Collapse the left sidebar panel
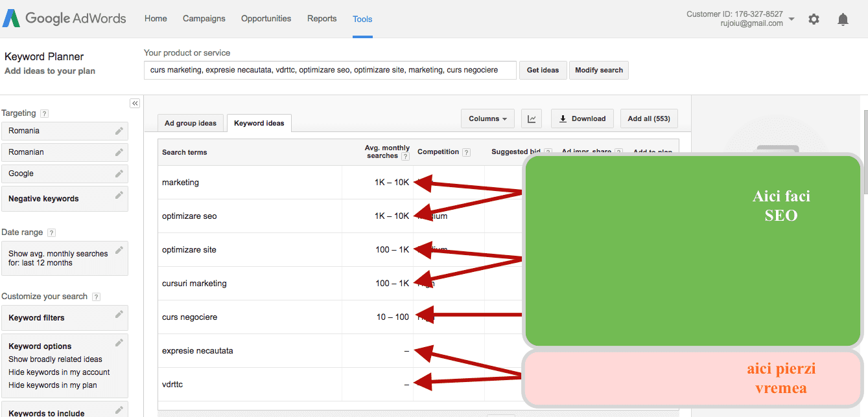 (135, 103)
